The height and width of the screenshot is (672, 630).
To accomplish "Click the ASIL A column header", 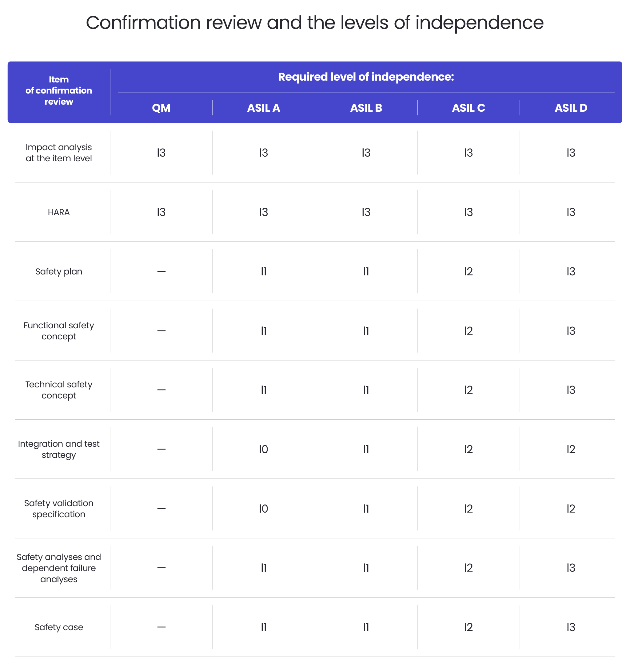I will coord(263,108).
